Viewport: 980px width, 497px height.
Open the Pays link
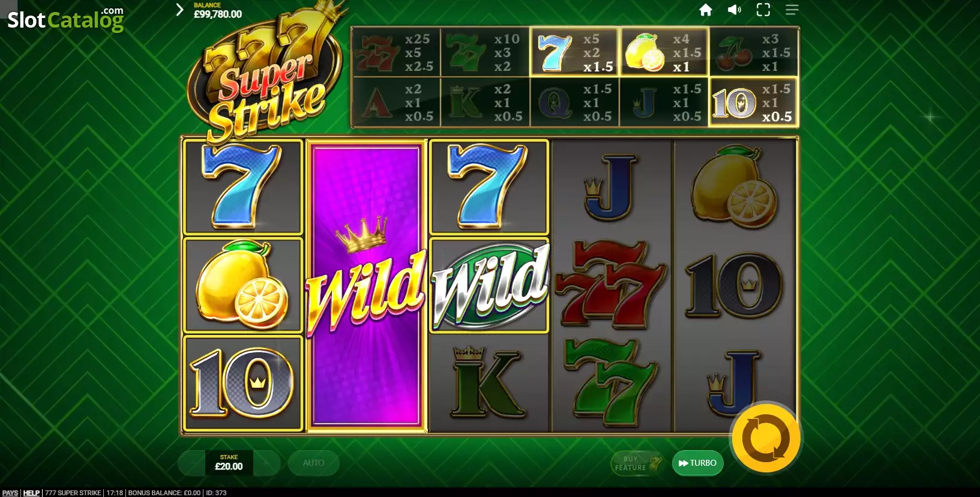(10, 493)
